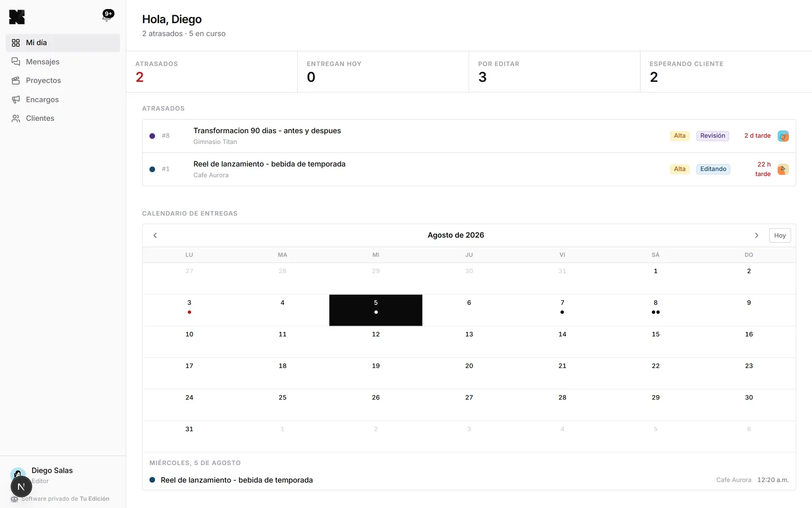Select August 7 in calendar
The width and height of the screenshot is (812, 508).
(x=562, y=310)
